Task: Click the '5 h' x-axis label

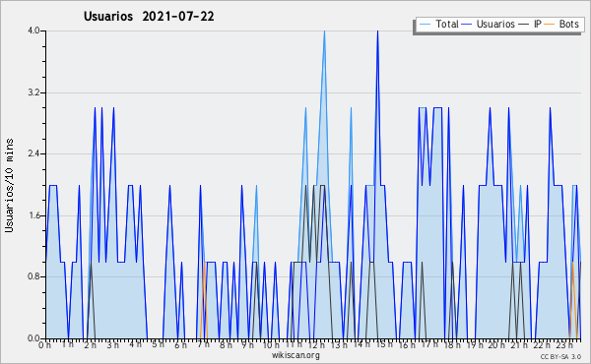Action: 158,344
